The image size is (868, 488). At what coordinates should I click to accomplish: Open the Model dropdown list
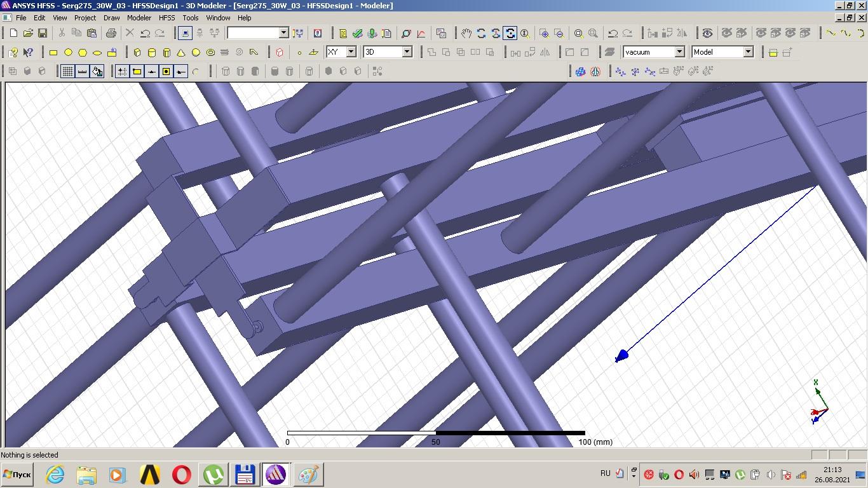tap(748, 52)
